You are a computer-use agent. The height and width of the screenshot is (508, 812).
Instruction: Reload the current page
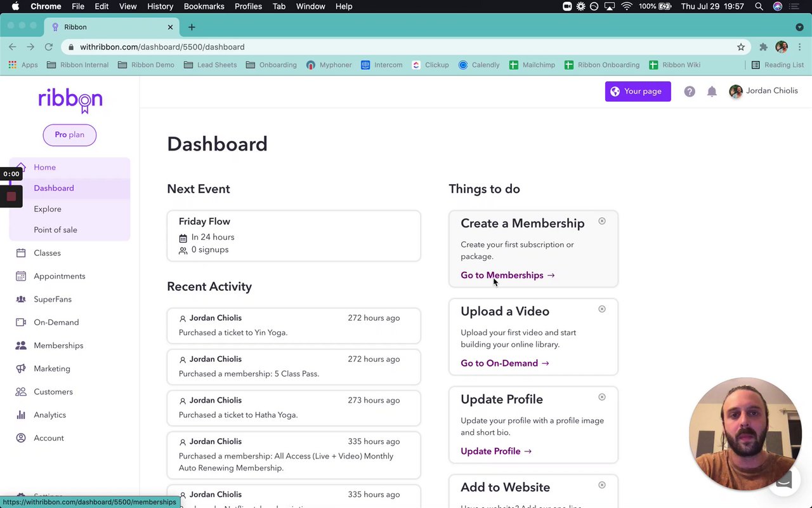(x=48, y=47)
